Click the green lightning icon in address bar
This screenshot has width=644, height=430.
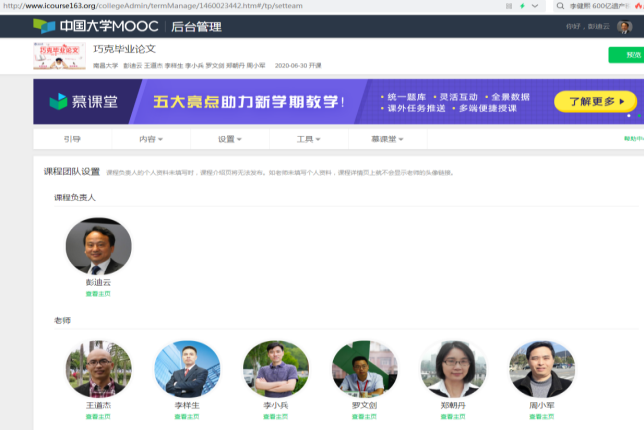pyautogui.click(x=523, y=5)
